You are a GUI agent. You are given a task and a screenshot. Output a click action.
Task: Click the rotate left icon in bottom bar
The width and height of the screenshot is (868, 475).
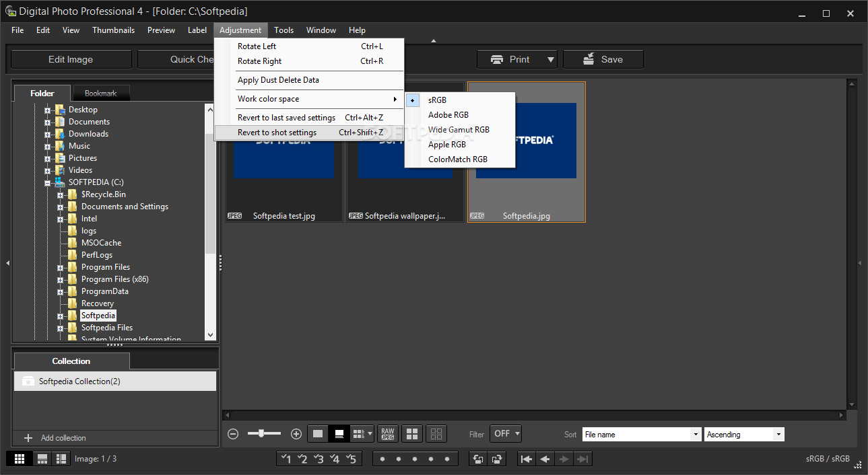click(478, 459)
